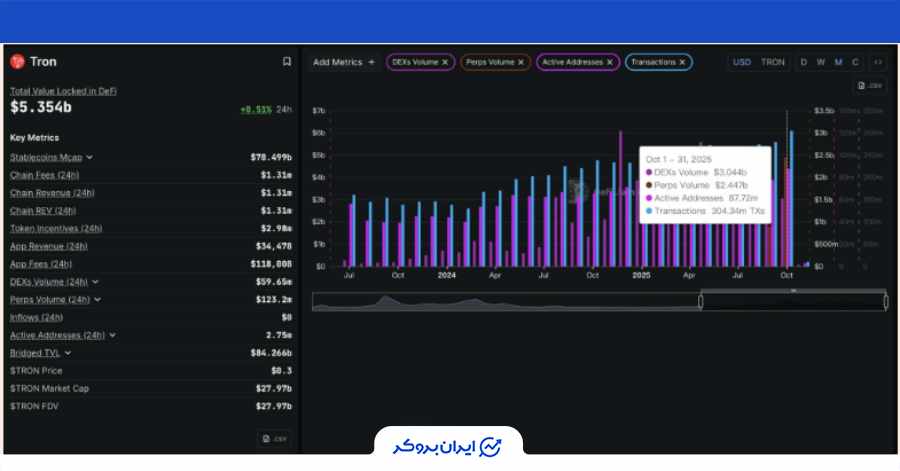Click the Total Value Locked in DeFi link
Viewport: 900px width, 471px height.
point(63,90)
